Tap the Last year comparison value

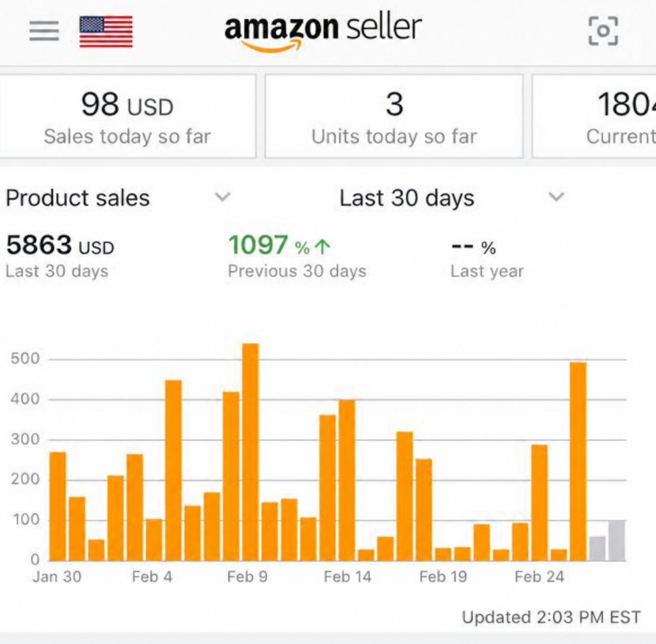pos(474,248)
